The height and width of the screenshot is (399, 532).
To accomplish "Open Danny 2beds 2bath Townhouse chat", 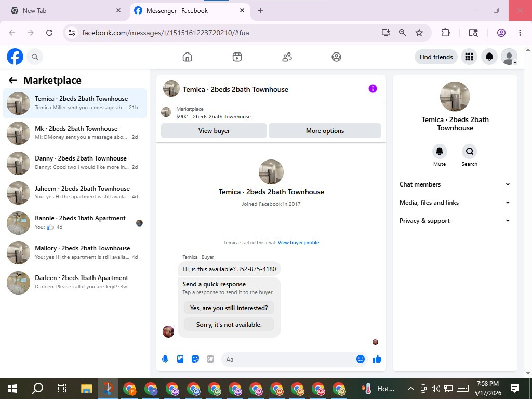I will [x=75, y=163].
